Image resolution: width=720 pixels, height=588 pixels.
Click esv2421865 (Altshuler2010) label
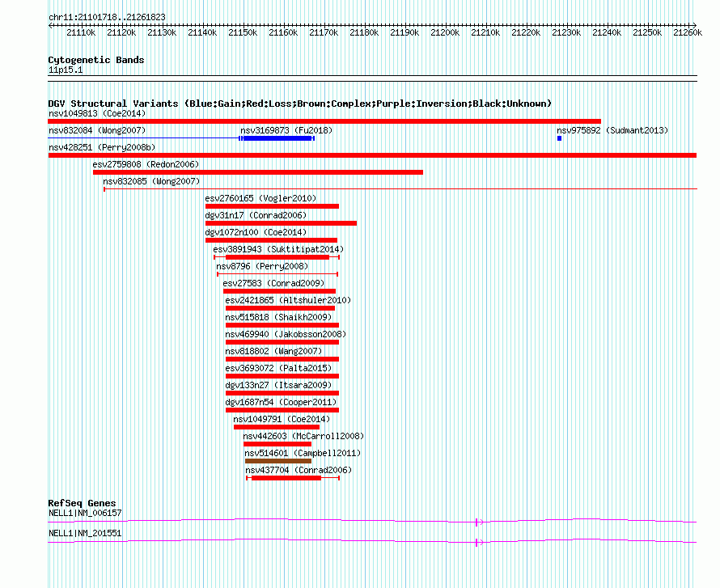point(288,300)
